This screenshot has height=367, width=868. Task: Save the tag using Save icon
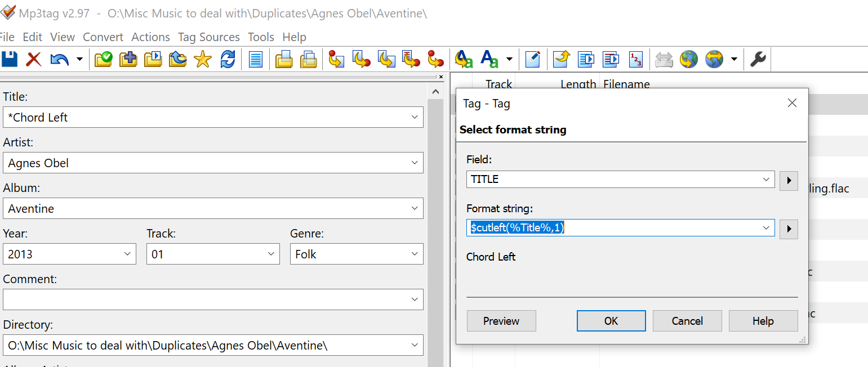[10, 59]
